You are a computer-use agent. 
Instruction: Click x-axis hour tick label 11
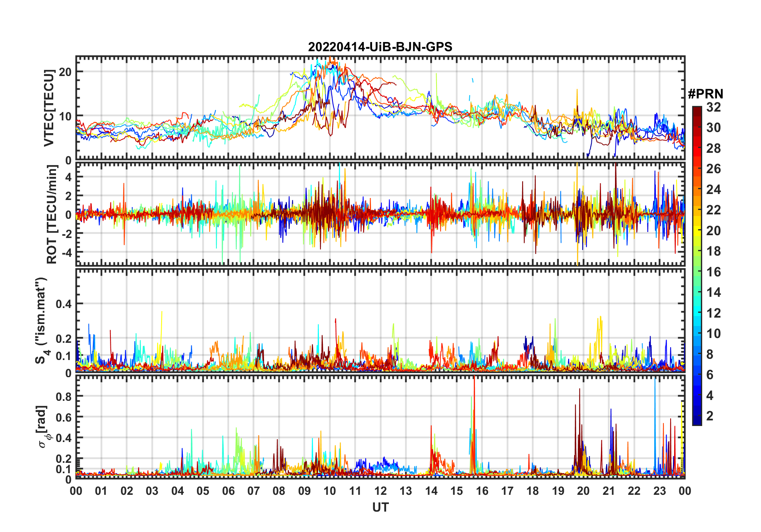[x=355, y=491]
